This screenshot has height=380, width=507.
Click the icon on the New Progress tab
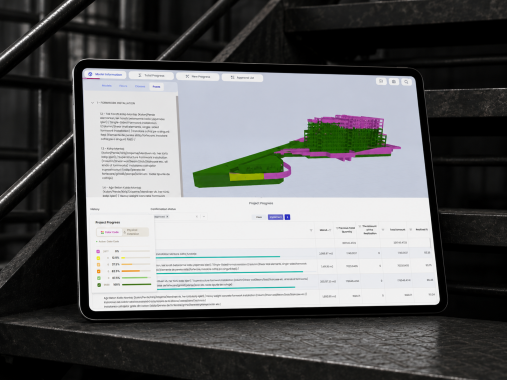[x=187, y=76]
